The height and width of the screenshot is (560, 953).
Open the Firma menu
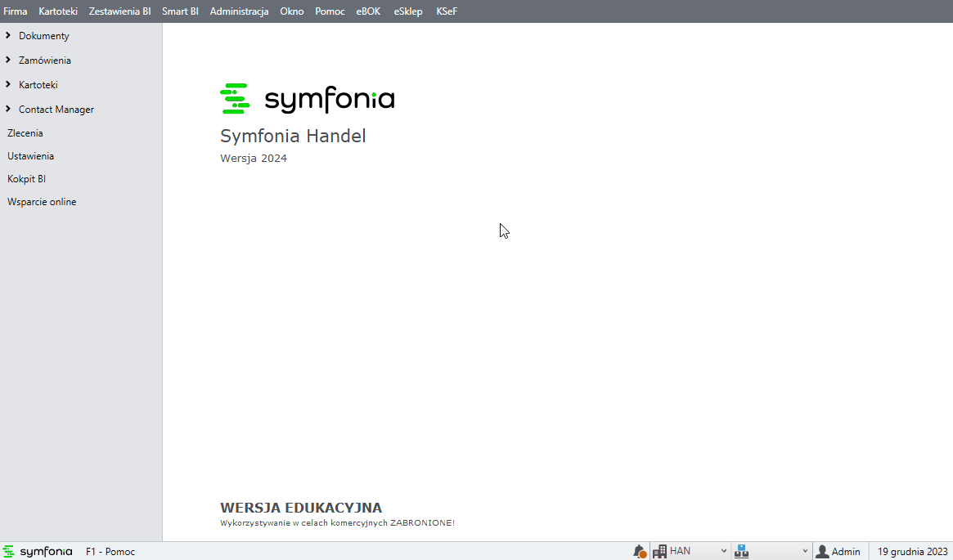pos(16,11)
